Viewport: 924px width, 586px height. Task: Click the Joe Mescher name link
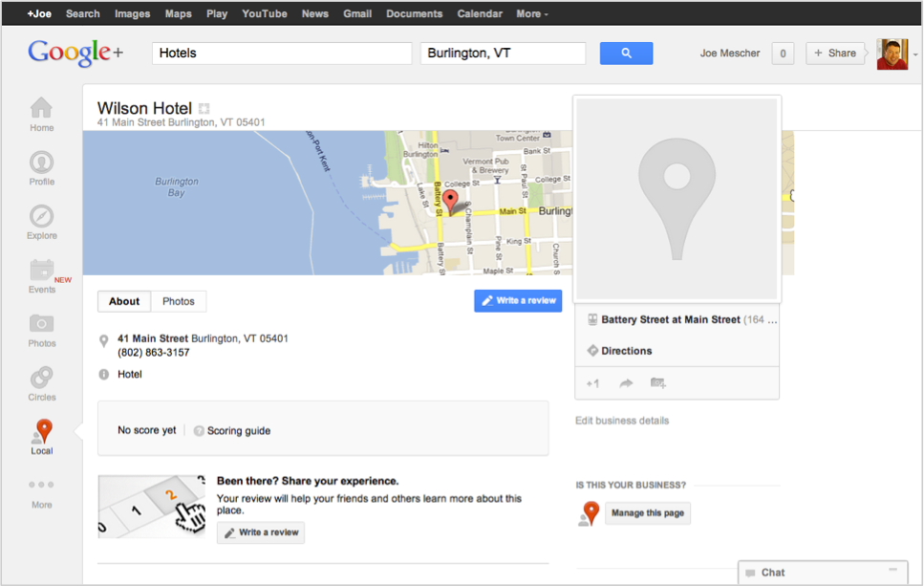(729, 54)
